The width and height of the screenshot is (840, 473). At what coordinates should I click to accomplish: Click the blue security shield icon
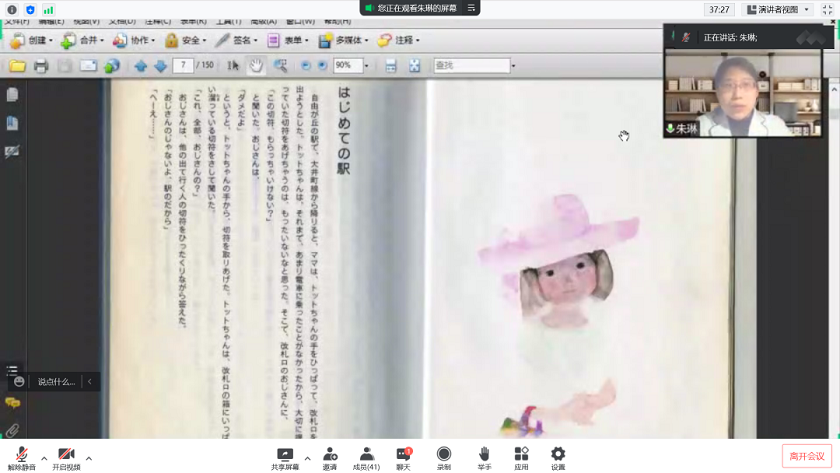pyautogui.click(x=30, y=10)
